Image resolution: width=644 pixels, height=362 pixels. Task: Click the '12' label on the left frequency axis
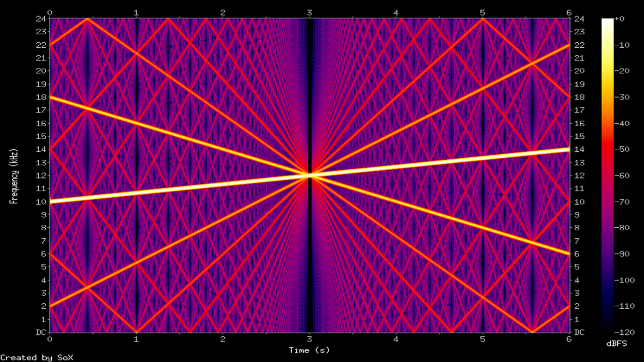42,175
